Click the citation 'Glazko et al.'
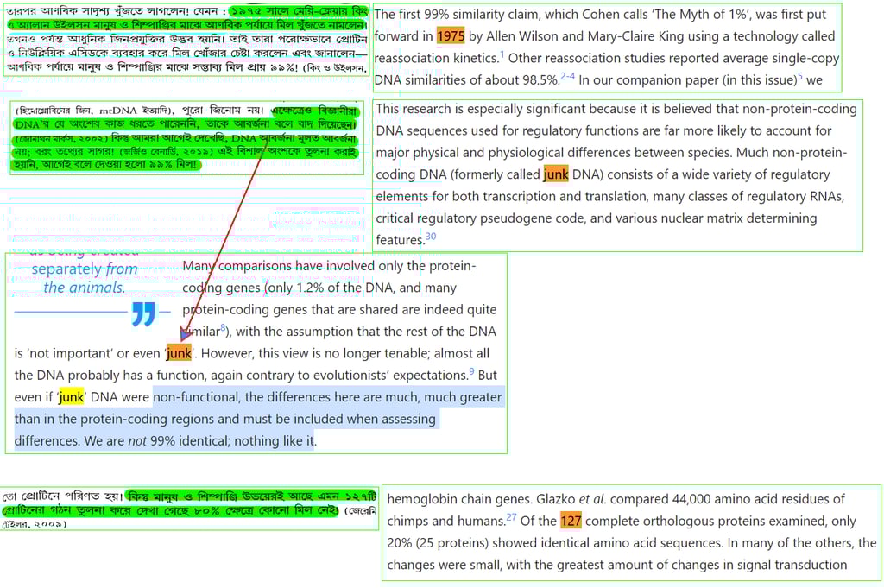The height and width of the screenshot is (588, 884). click(x=571, y=499)
